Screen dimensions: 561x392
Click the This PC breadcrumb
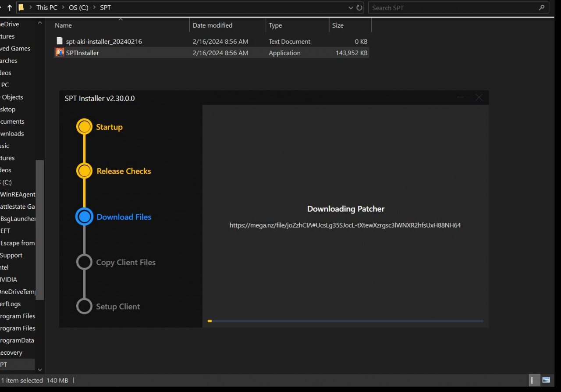[47, 8]
